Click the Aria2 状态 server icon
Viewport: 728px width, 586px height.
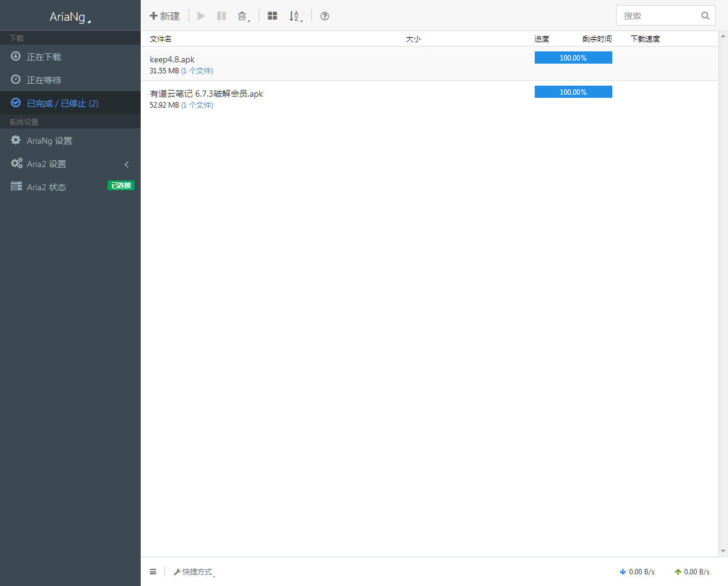tap(17, 186)
